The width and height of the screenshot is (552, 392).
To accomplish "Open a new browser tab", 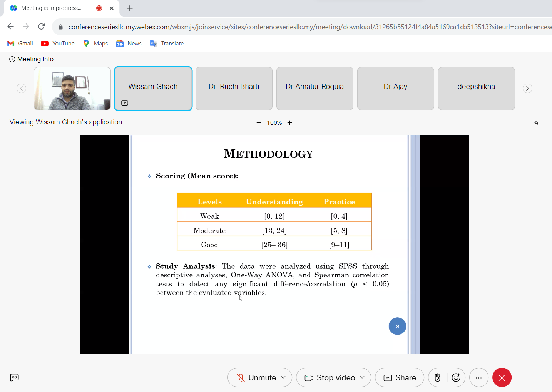I will [x=130, y=8].
